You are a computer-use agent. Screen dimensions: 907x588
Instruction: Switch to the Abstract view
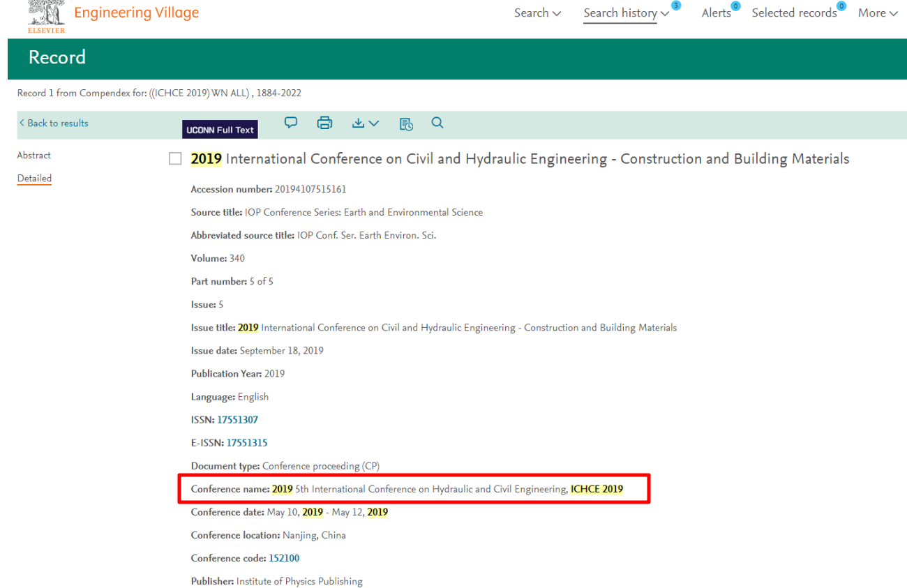pyautogui.click(x=34, y=155)
